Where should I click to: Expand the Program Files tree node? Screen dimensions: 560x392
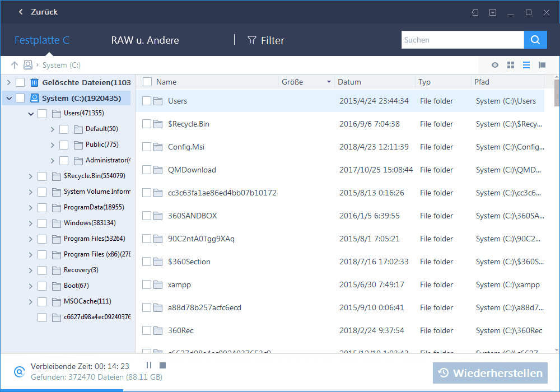coord(30,239)
